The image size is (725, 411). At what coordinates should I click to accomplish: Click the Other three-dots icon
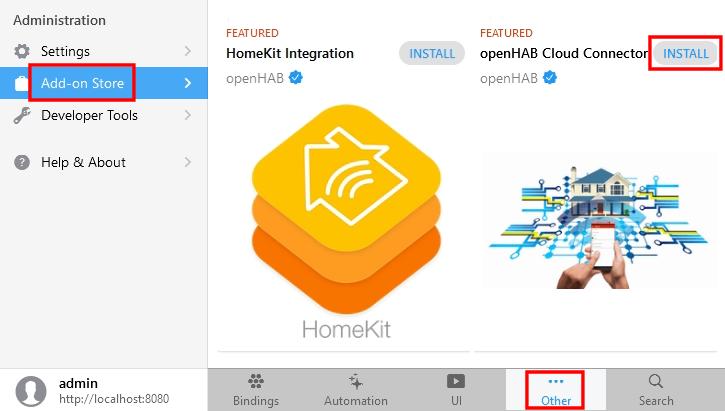556,381
